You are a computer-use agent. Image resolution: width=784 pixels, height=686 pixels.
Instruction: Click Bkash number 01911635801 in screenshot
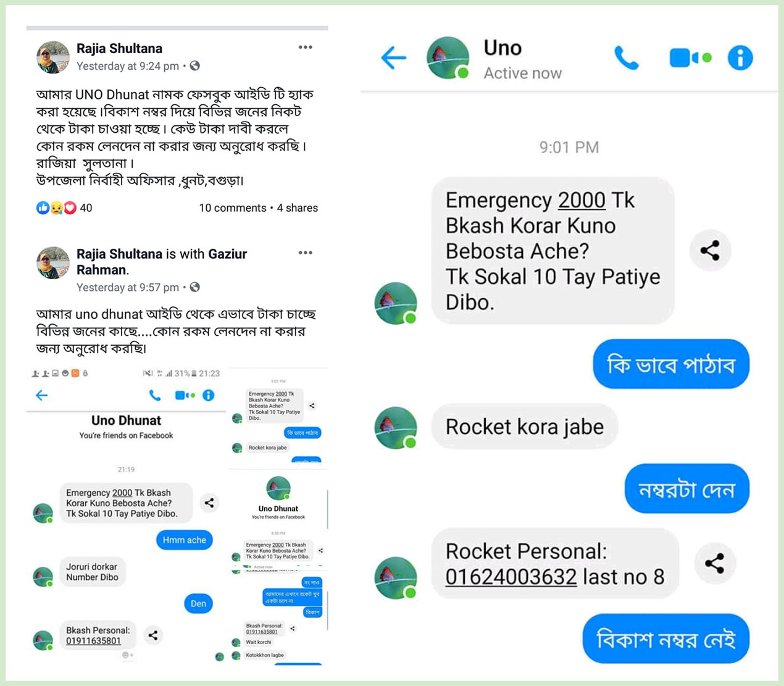pos(93,641)
